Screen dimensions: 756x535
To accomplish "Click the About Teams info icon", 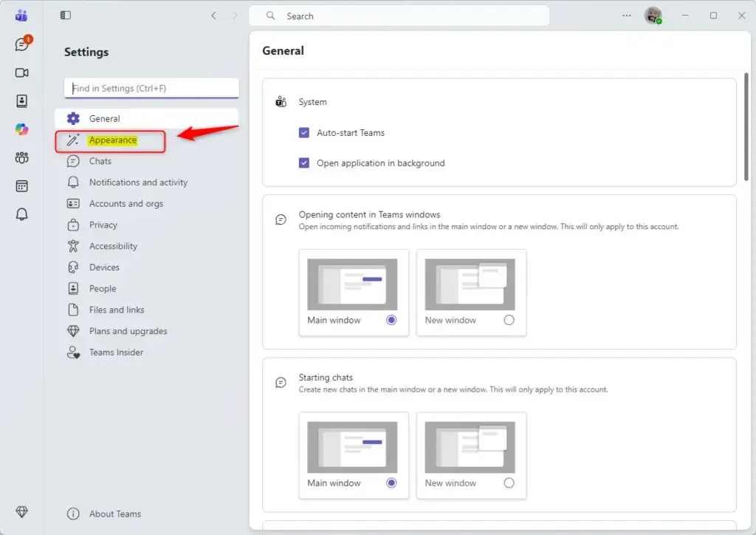I will click(73, 514).
